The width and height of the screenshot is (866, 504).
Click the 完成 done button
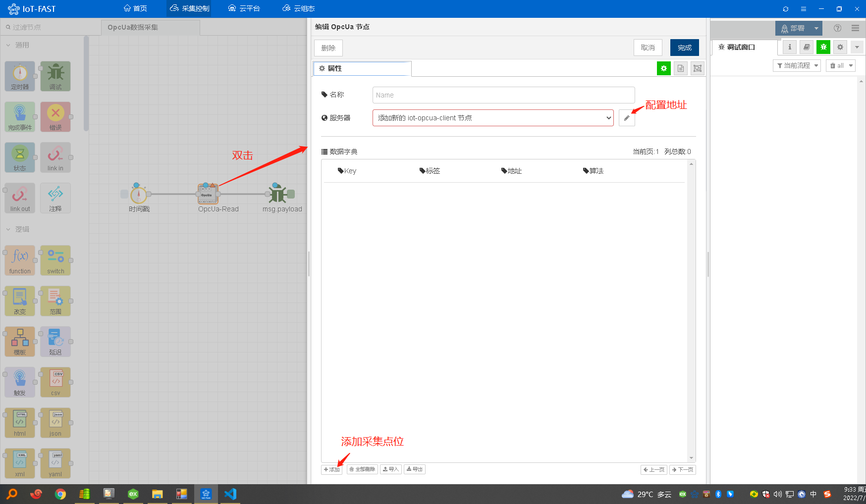[x=685, y=48]
